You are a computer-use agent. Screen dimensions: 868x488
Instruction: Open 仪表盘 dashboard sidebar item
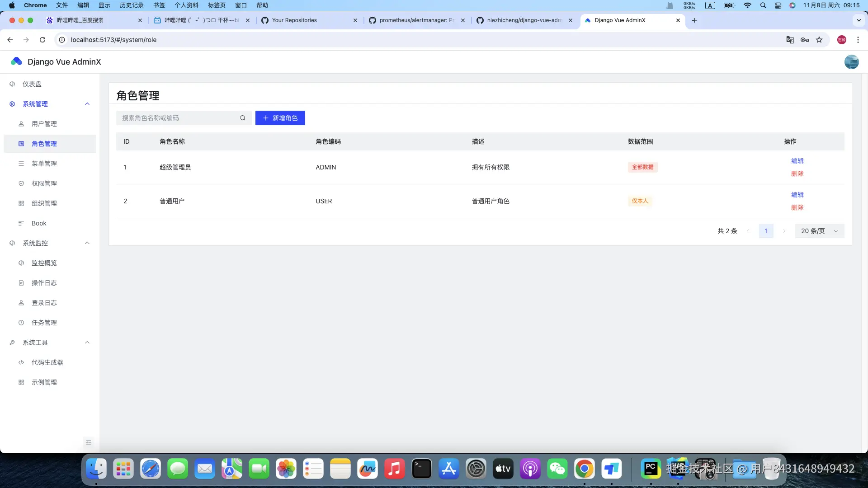[32, 84]
